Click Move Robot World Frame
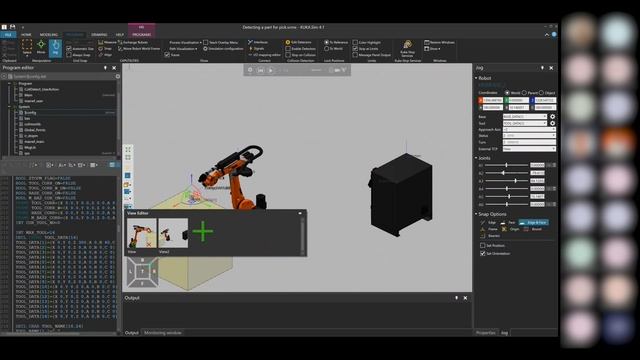Screen dimensions: 640x360 point(139,49)
